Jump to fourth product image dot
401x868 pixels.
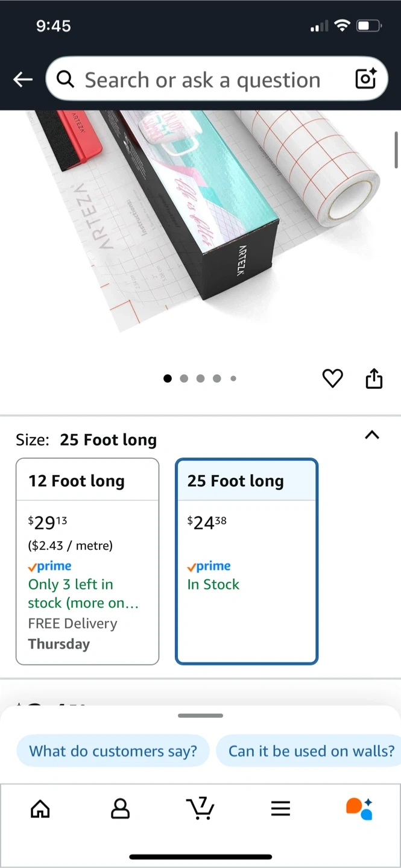[217, 379]
